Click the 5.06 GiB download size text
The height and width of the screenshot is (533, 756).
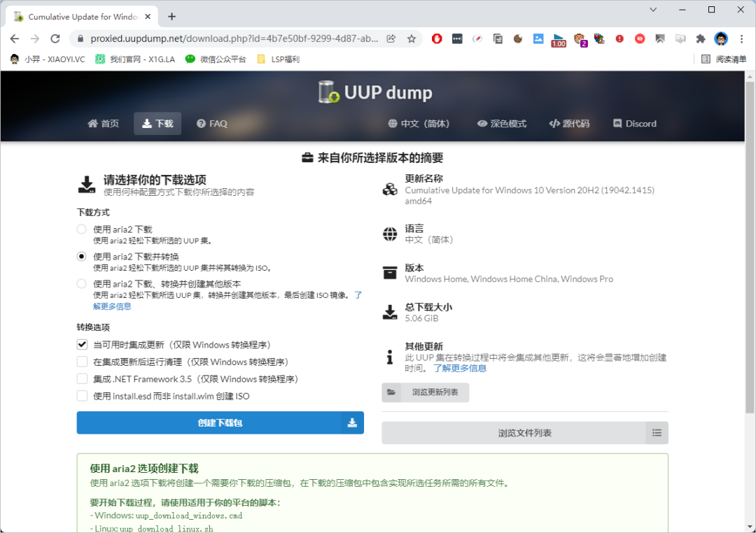pyautogui.click(x=421, y=318)
